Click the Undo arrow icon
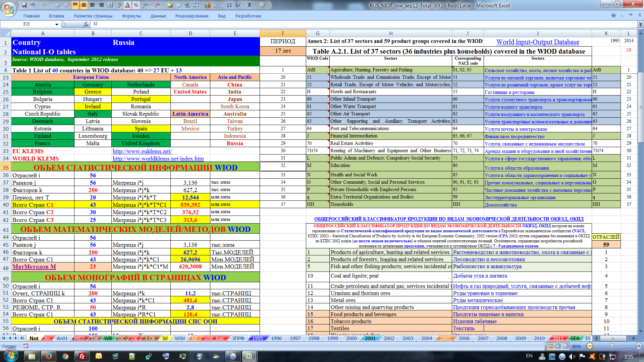The height and width of the screenshot is (362, 644). point(33,5)
